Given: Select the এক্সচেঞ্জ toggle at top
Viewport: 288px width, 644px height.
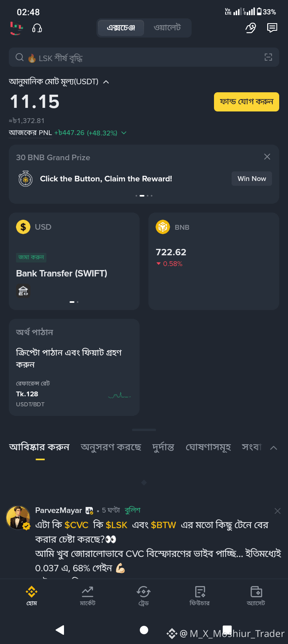Looking at the screenshot, I should tap(121, 28).
